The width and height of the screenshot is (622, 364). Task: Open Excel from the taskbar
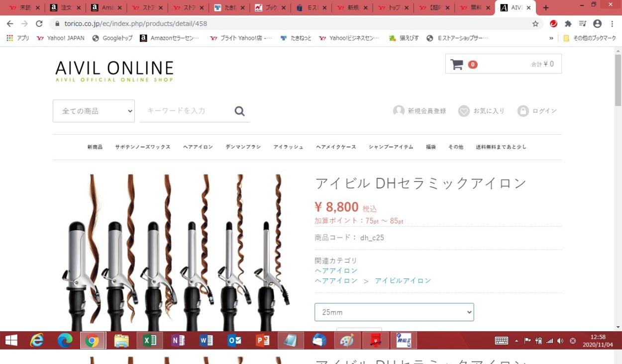(149, 341)
